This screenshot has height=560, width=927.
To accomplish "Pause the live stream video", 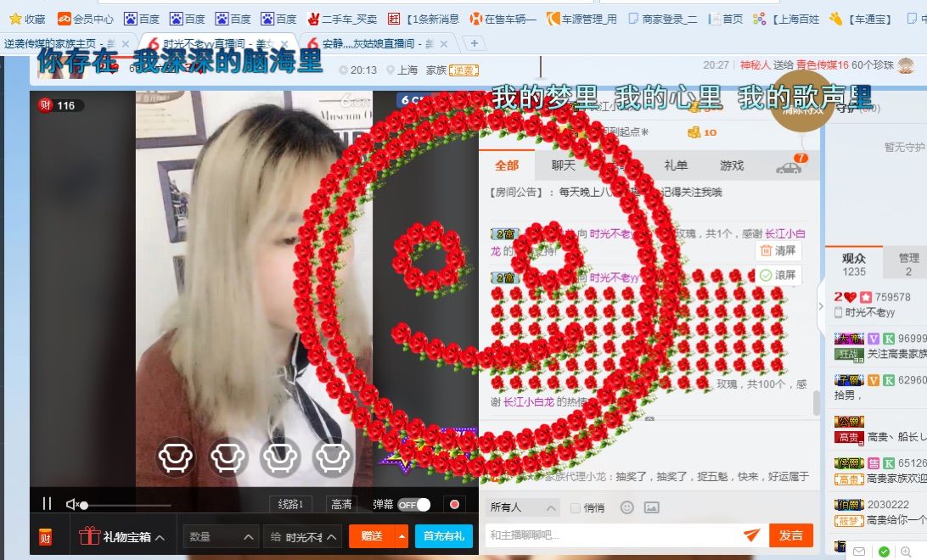I will pyautogui.click(x=47, y=503).
